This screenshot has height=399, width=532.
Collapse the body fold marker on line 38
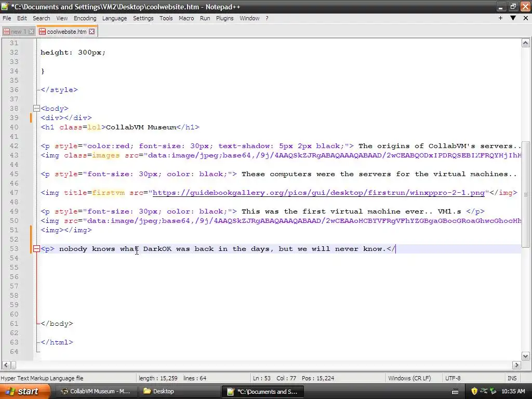point(37,109)
